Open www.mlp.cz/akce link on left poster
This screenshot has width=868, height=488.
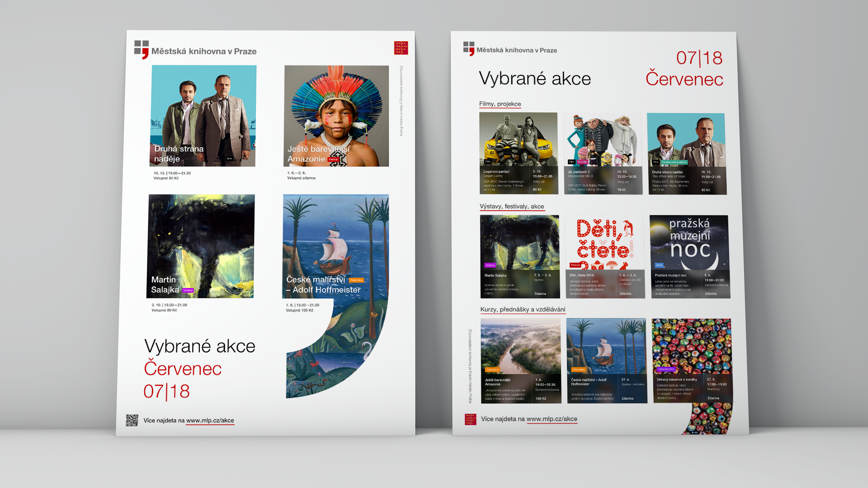pyautogui.click(x=210, y=421)
